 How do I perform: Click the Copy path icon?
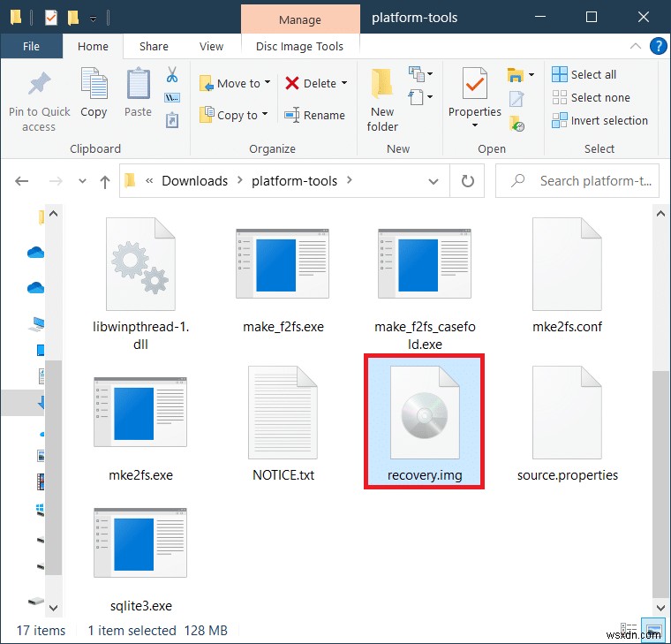point(172,98)
